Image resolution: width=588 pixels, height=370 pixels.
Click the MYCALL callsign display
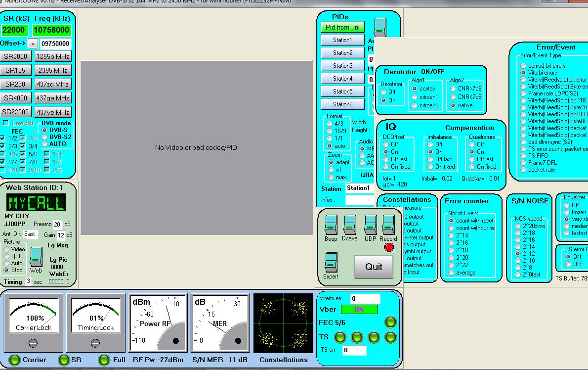tap(36, 203)
